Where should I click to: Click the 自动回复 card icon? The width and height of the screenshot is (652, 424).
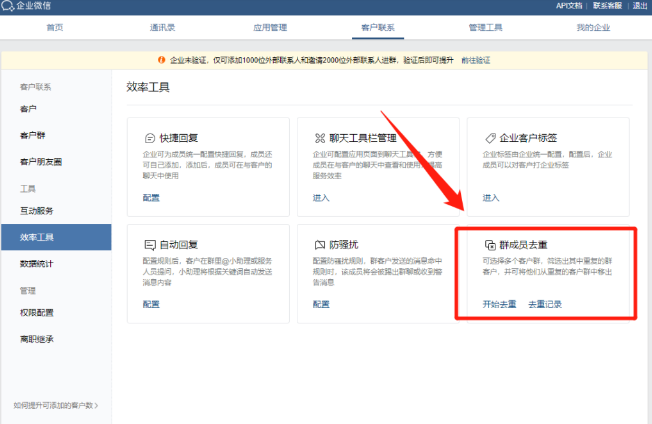click(x=150, y=244)
